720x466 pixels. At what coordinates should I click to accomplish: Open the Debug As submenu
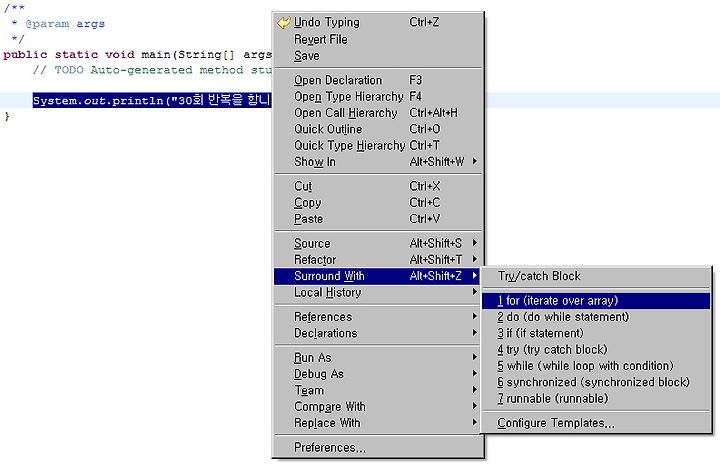(x=378, y=374)
